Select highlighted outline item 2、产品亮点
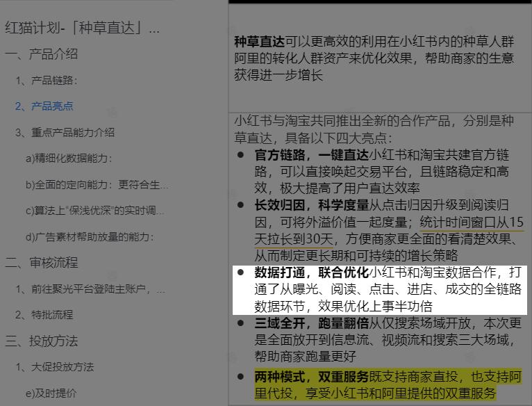Image resolution: width=532 pixels, height=406 pixels. point(44,106)
